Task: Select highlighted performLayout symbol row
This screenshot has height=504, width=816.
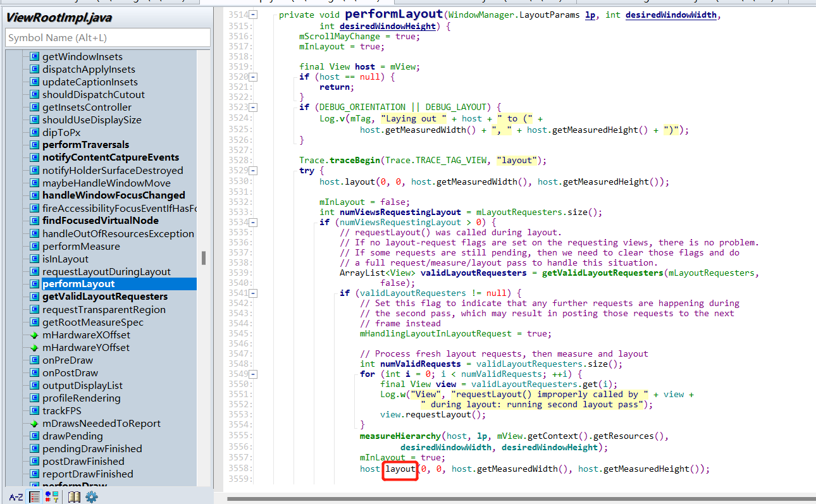Action: (118, 284)
